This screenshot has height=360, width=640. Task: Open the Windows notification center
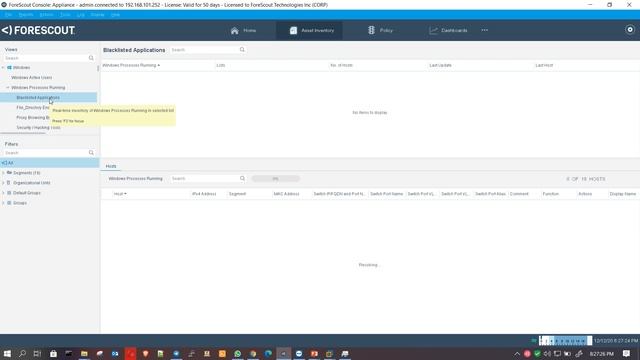click(627, 353)
